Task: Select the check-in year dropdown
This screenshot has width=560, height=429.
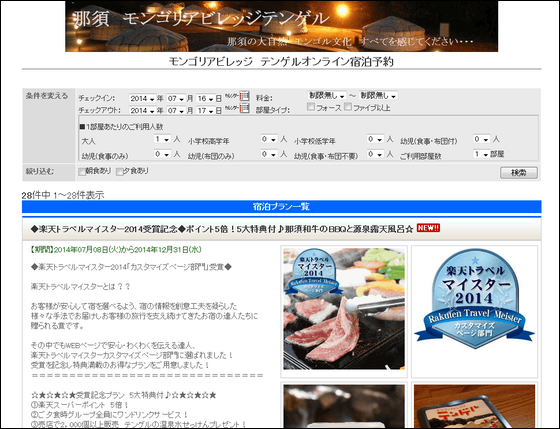Action: (x=142, y=99)
